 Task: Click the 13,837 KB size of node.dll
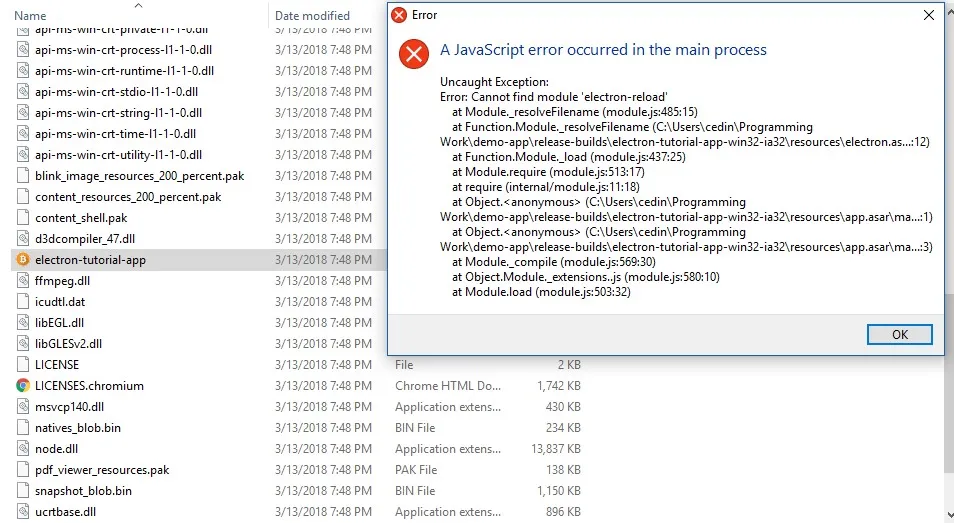tap(555, 449)
